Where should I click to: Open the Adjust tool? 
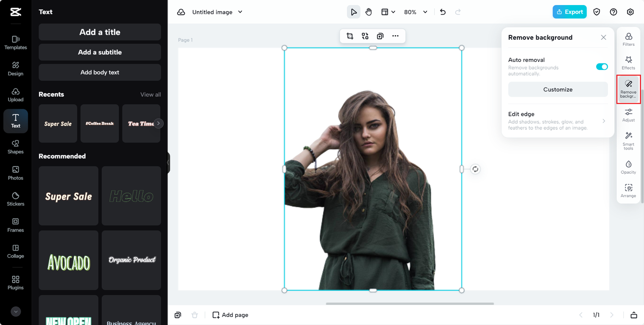pyautogui.click(x=628, y=115)
